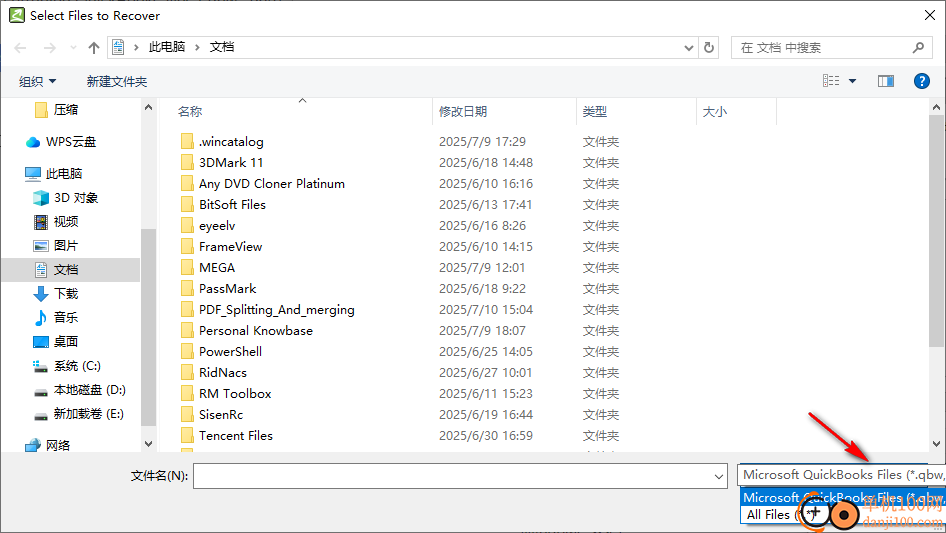Viewport: 946px width, 533px height.
Task: Select the BitSoft Files folder icon
Action: point(187,205)
